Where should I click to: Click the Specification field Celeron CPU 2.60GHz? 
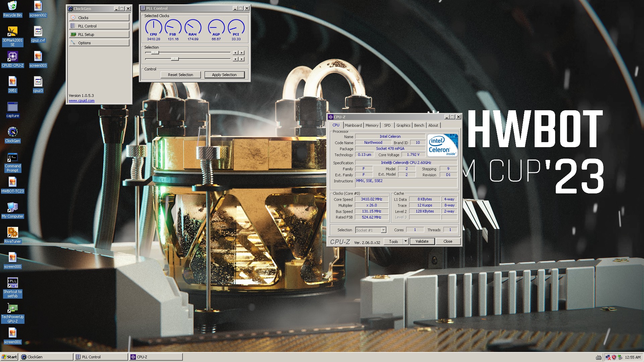pyautogui.click(x=406, y=163)
